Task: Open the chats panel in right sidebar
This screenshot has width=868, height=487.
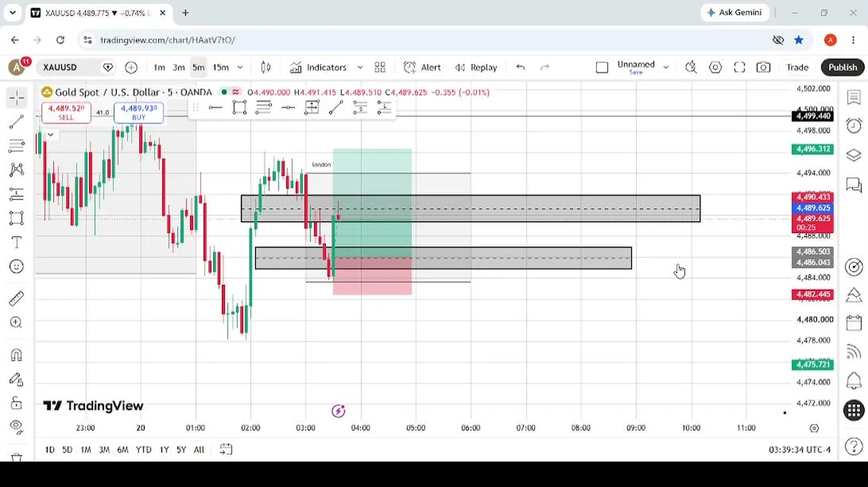Action: 854,184
